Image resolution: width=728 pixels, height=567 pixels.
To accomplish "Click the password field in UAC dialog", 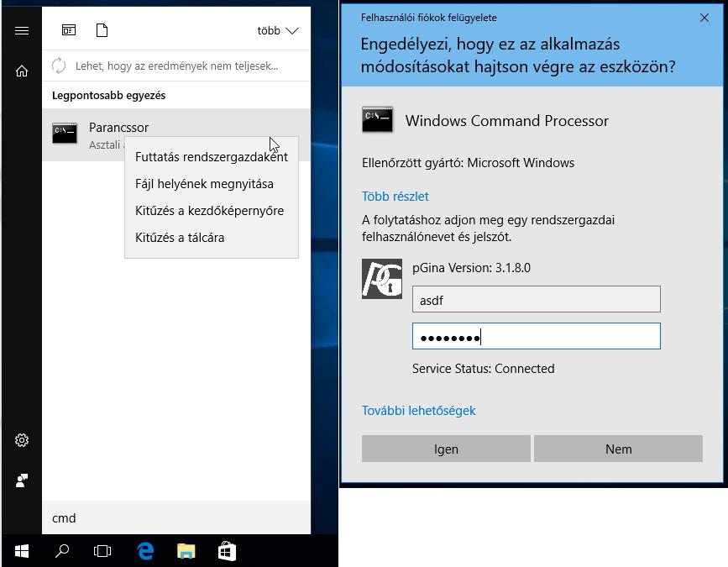I will click(x=537, y=336).
